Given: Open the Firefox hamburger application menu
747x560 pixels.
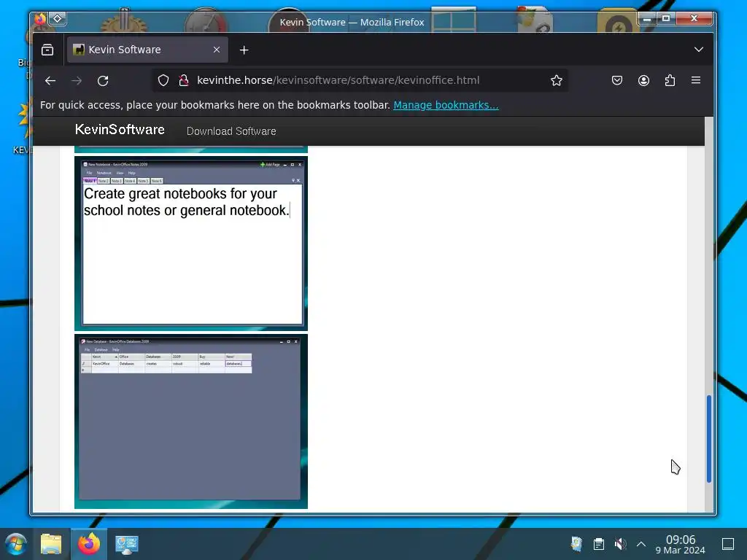Looking at the screenshot, I should pyautogui.click(x=696, y=80).
